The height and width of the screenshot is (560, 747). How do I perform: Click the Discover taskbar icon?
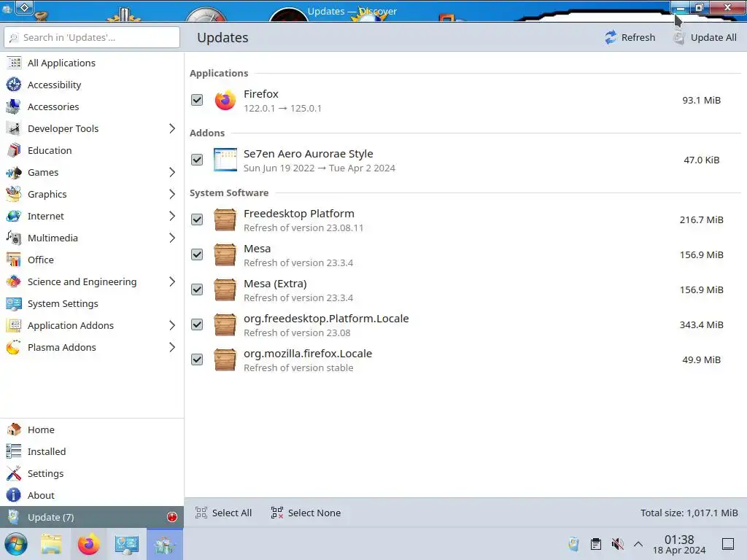pyautogui.click(x=165, y=544)
